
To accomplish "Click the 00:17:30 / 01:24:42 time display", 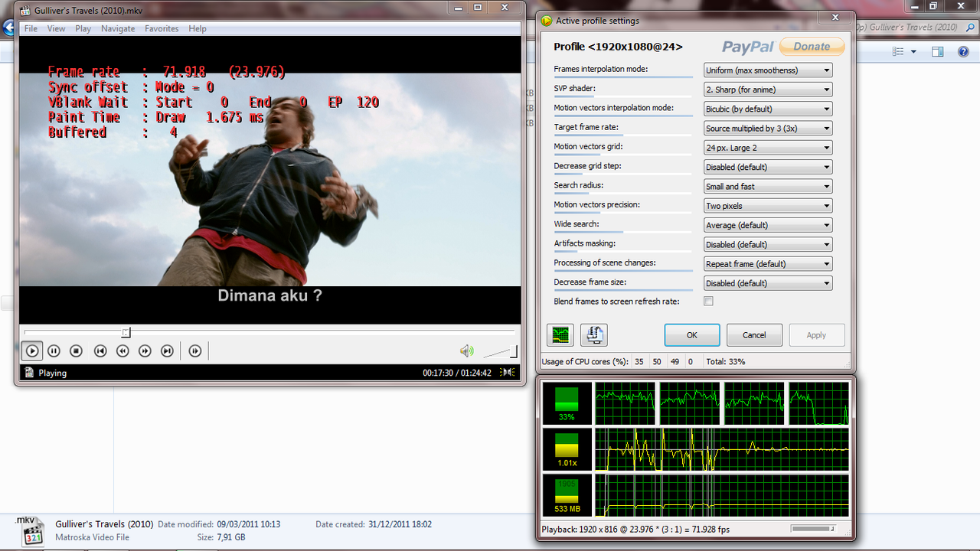I will (x=457, y=373).
